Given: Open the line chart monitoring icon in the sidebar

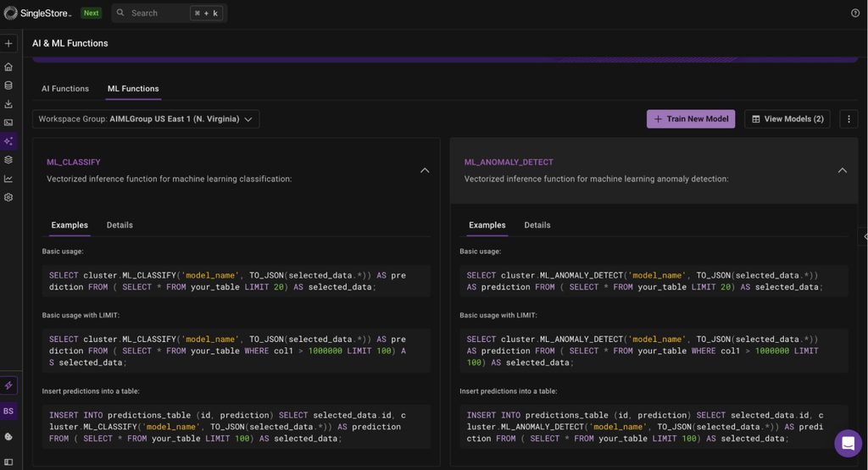Looking at the screenshot, I should tap(8, 179).
